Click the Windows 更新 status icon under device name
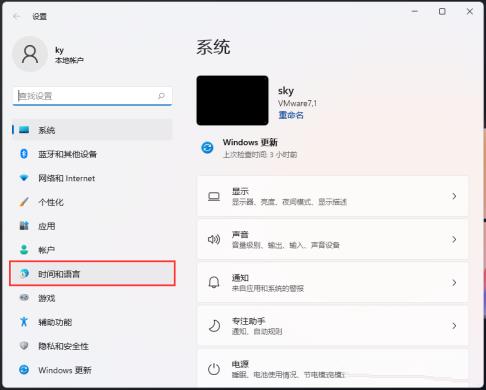Image resolution: width=486 pixels, height=390 pixels. tap(207, 147)
